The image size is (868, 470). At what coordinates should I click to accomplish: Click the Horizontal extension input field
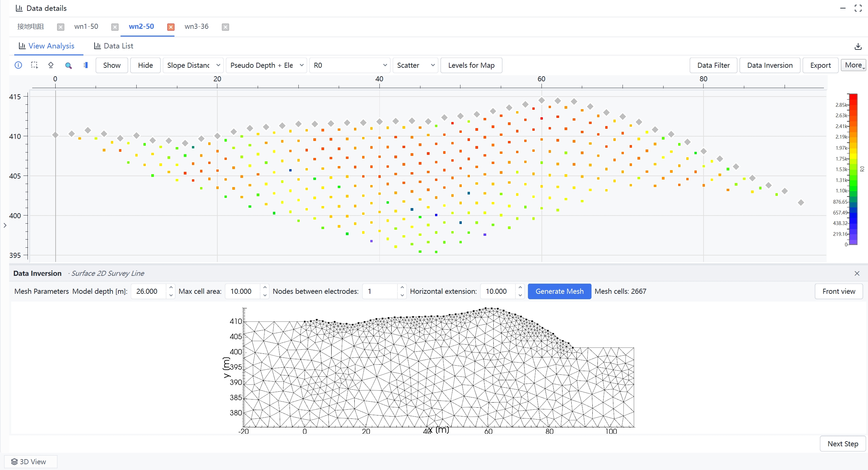(x=498, y=291)
